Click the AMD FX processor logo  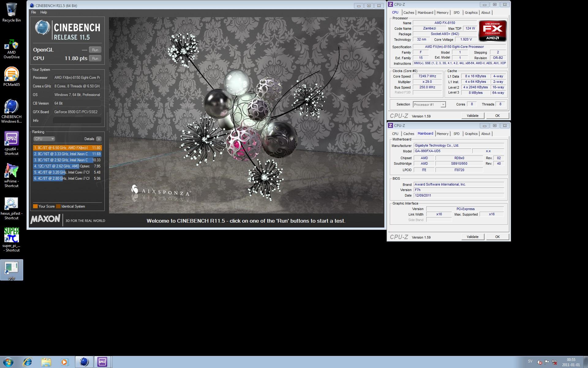pyautogui.click(x=492, y=31)
